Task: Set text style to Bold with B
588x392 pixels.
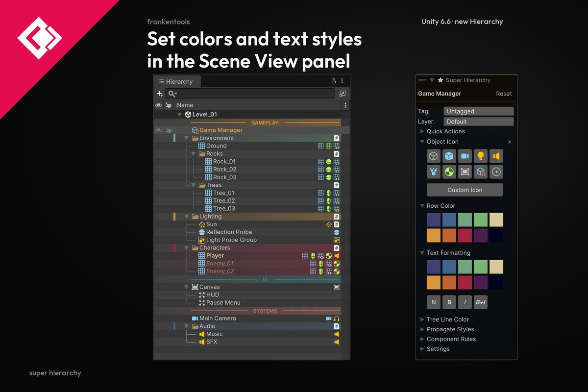Action: click(x=449, y=302)
